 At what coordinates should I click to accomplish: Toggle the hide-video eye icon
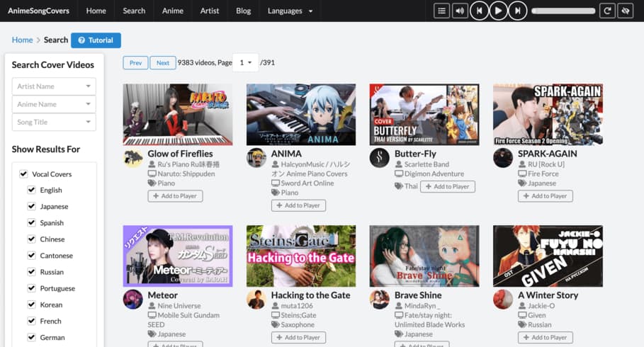pyautogui.click(x=625, y=11)
